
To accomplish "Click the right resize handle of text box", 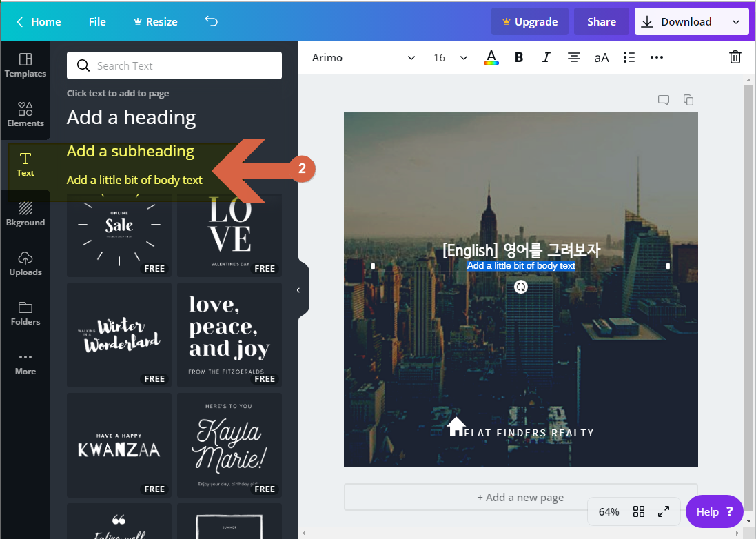I will pos(668,265).
